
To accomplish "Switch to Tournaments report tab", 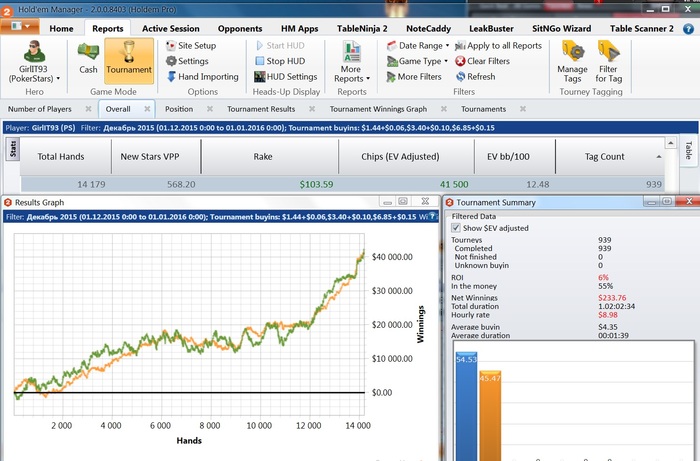I will [x=483, y=109].
